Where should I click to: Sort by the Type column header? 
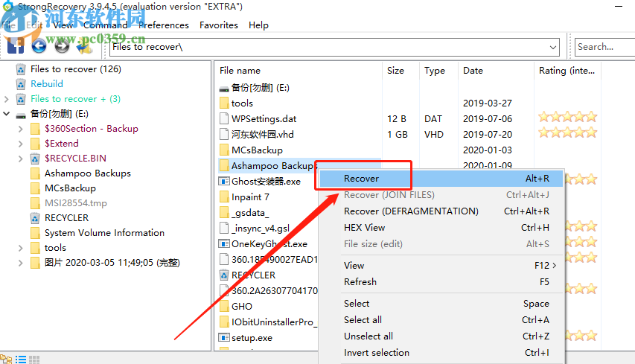tap(439, 71)
